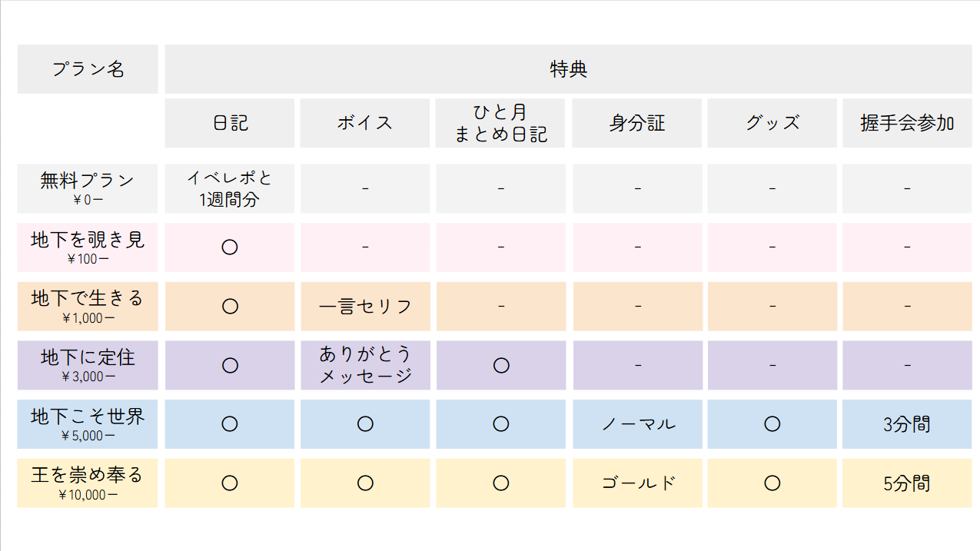980x551 pixels.
Task: Click the 身分証 column header
Action: 637,123
